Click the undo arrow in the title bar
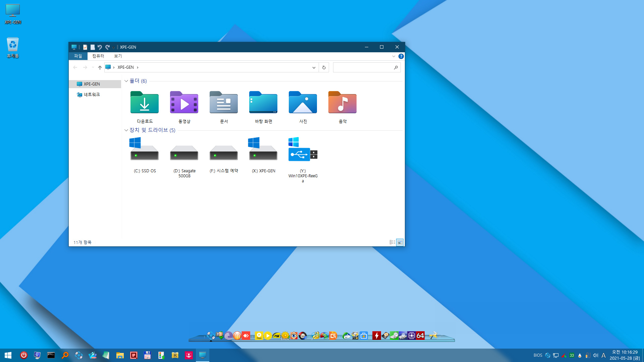 pyautogui.click(x=100, y=47)
